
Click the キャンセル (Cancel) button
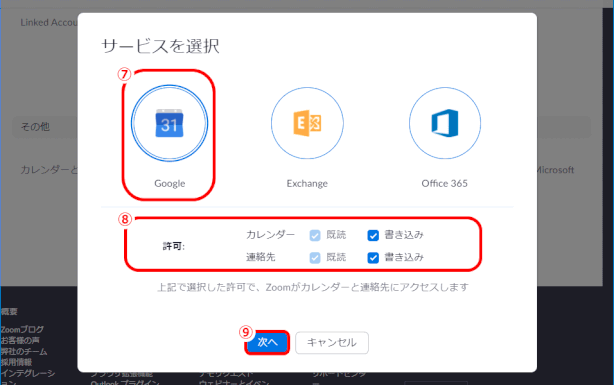point(332,343)
